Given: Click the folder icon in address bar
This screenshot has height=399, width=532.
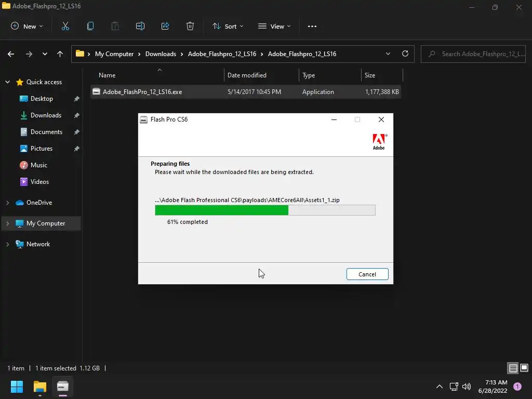Looking at the screenshot, I should pyautogui.click(x=79, y=54).
